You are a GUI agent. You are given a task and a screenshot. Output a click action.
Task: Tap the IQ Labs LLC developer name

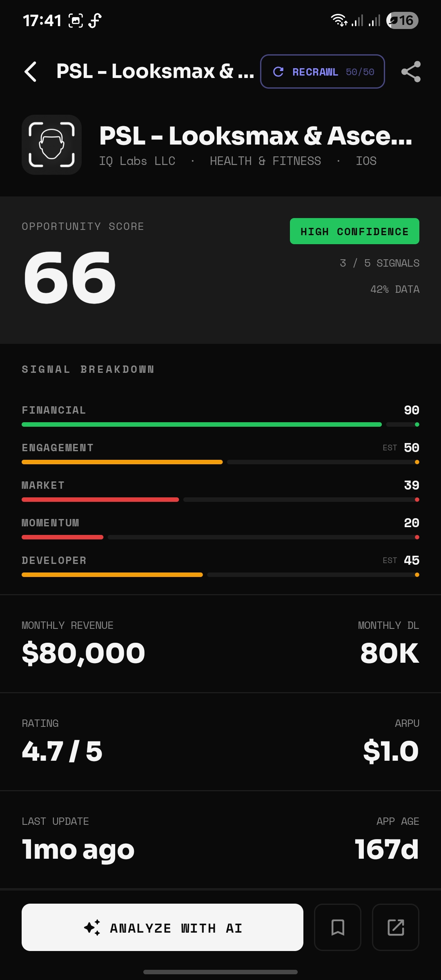(137, 161)
